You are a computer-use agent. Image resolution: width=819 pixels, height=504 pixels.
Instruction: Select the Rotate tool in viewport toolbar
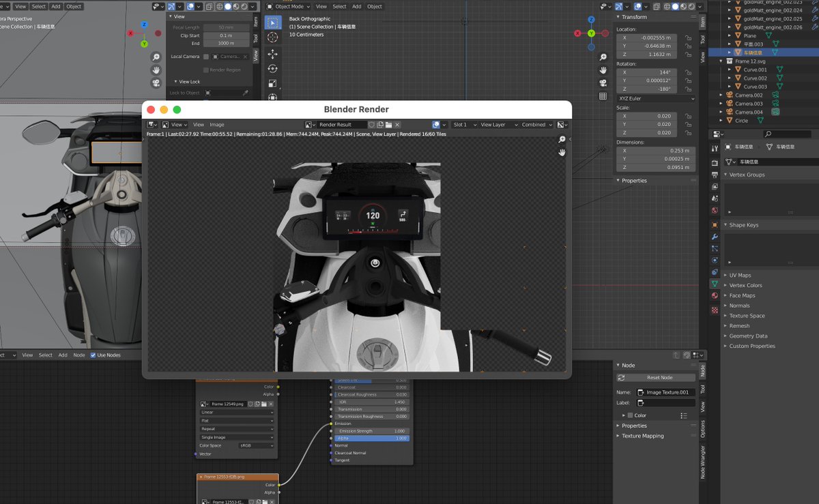[x=272, y=68]
